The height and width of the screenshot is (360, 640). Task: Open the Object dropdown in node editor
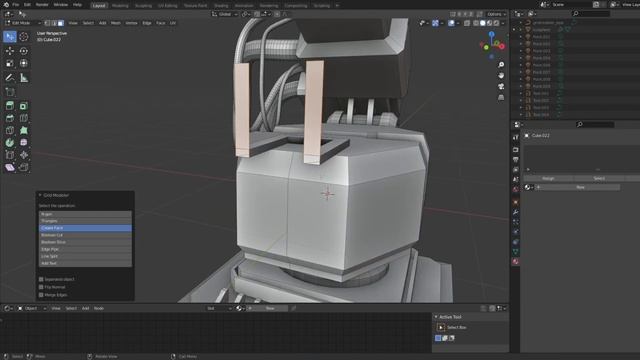point(32,309)
